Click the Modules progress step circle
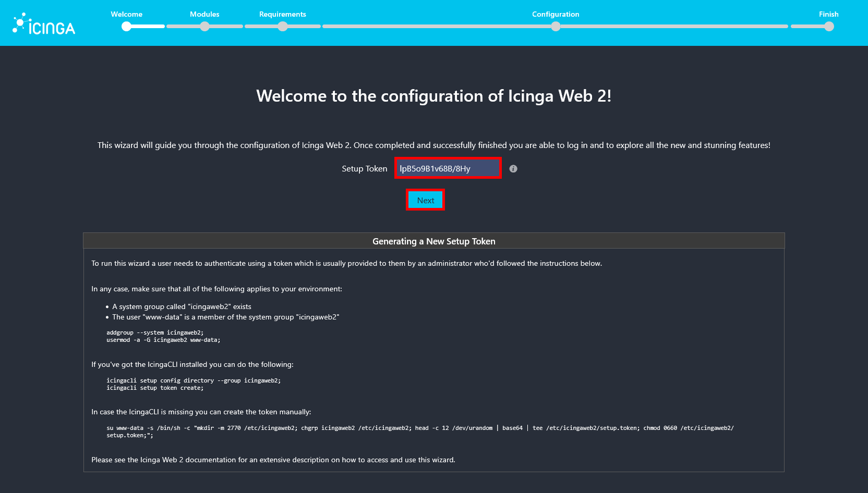 coord(204,26)
